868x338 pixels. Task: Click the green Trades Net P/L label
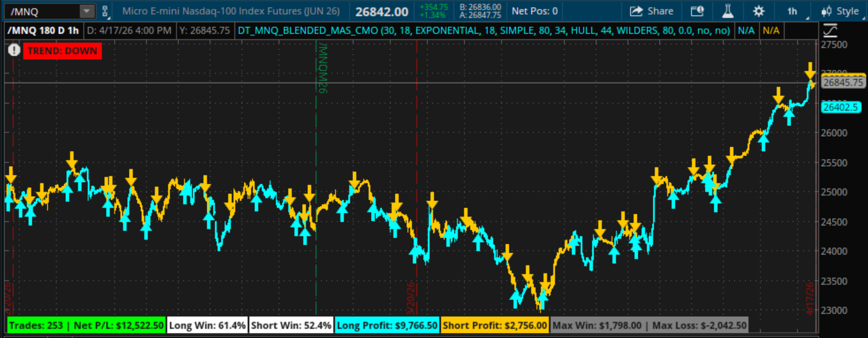(x=86, y=325)
